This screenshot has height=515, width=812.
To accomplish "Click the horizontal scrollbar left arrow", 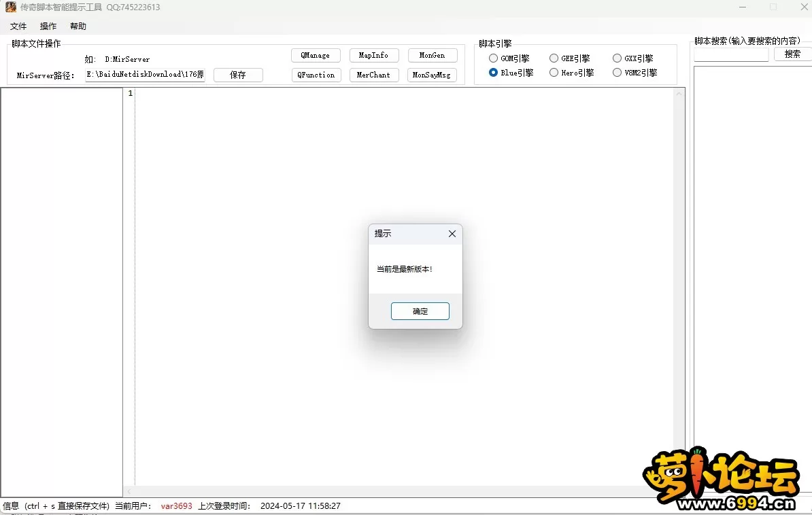I will point(129,491).
